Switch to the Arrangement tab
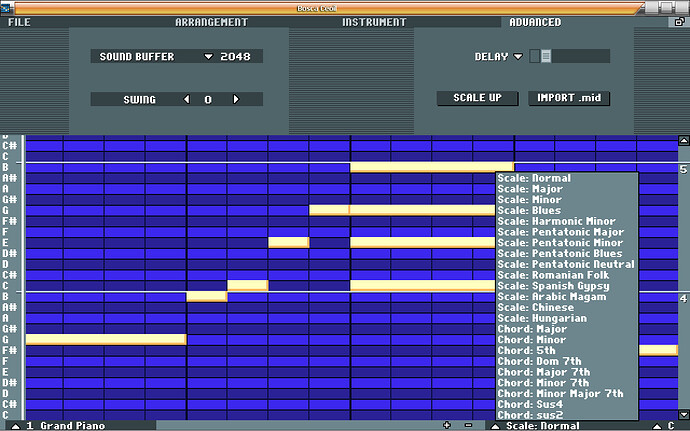Image resolution: width=690 pixels, height=431 pixels. coord(212,22)
